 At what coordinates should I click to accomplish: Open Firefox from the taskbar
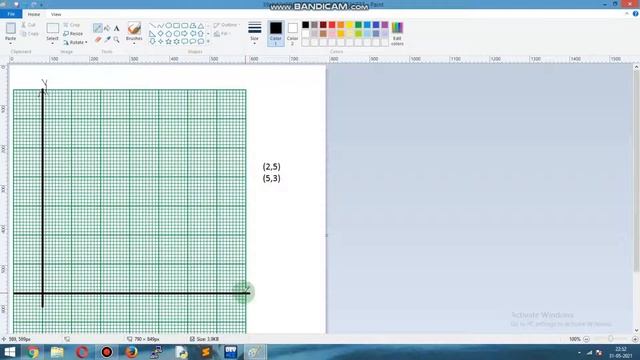[x=131, y=352]
